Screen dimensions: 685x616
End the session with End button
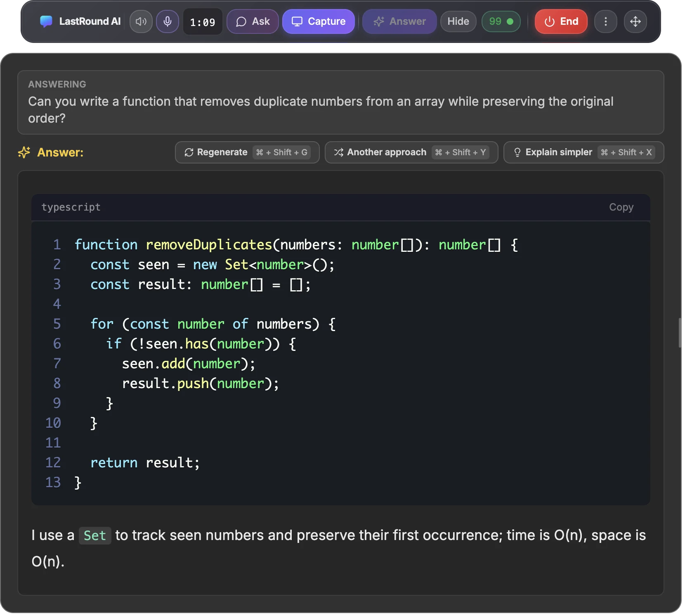pyautogui.click(x=561, y=21)
